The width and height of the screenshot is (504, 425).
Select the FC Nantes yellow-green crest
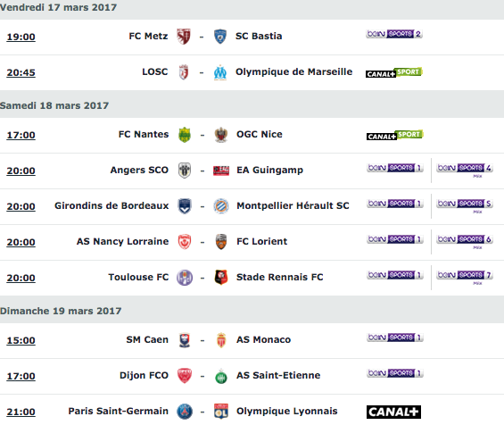tap(185, 135)
